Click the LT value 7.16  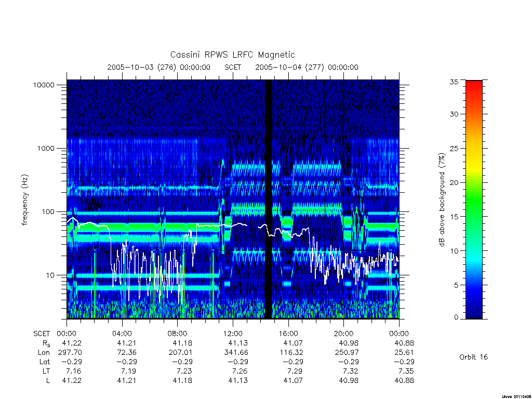point(73,371)
